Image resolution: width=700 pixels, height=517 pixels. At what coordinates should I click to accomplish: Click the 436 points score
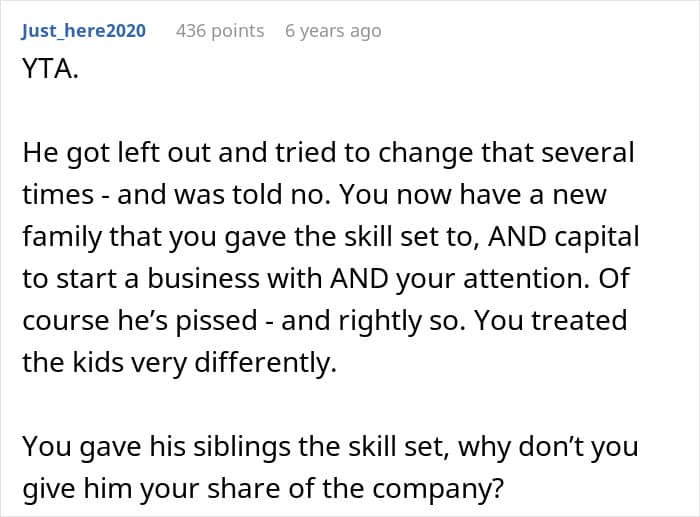pos(220,31)
